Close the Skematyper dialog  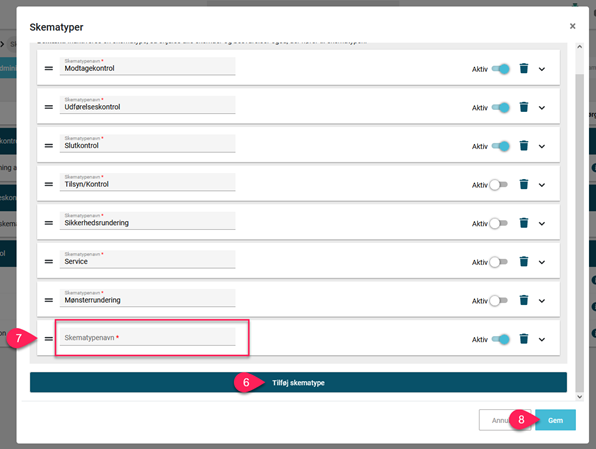572,26
